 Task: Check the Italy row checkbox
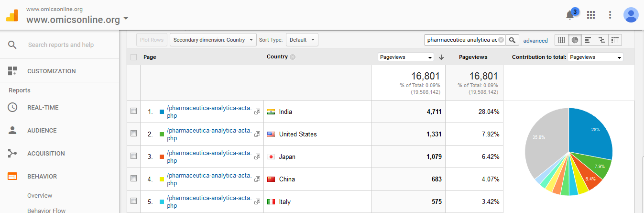point(133,201)
